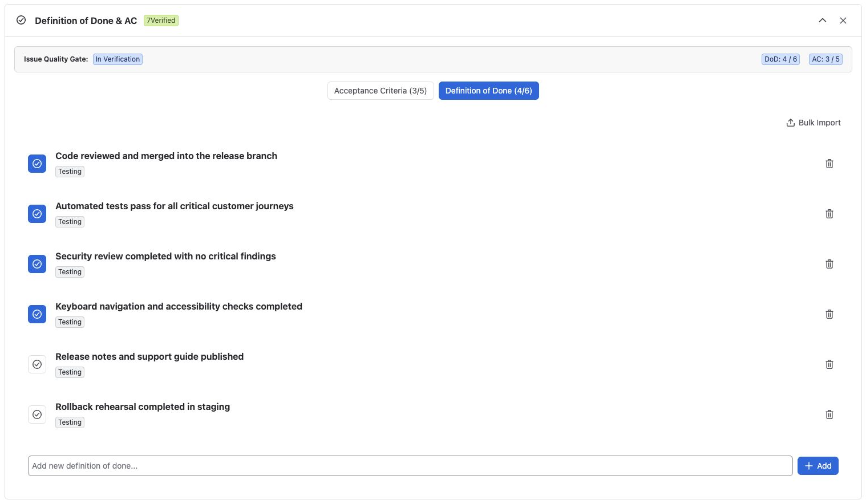Remove the 'Security review completed' item
The height and width of the screenshot is (504, 866).
click(x=829, y=264)
